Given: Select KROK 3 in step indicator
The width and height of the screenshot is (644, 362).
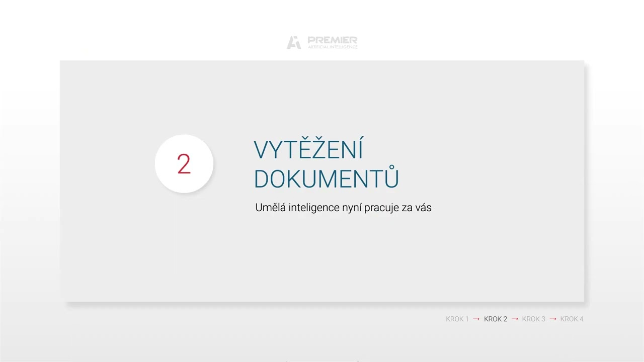Looking at the screenshot, I should (x=534, y=319).
